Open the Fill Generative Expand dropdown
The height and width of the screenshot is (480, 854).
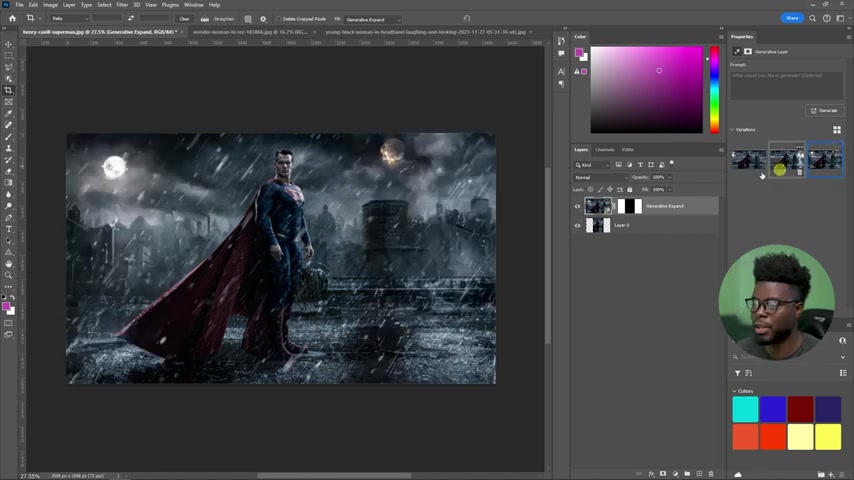pyautogui.click(x=373, y=19)
